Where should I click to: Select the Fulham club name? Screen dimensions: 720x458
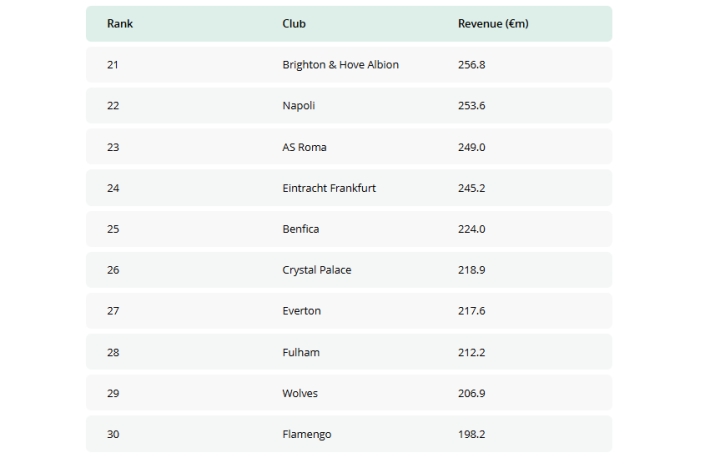click(301, 352)
